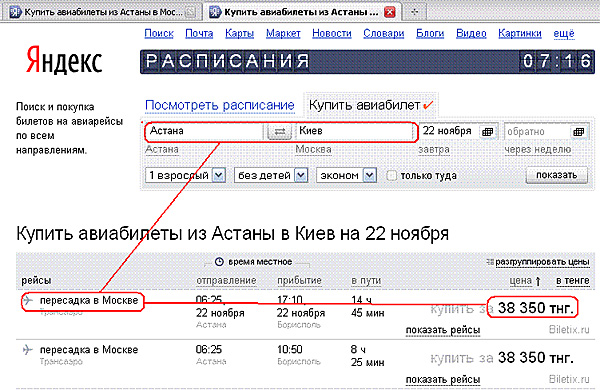The height and width of the screenshot is (390, 600).
Task: Enable только туда checkbox
Action: click(391, 175)
